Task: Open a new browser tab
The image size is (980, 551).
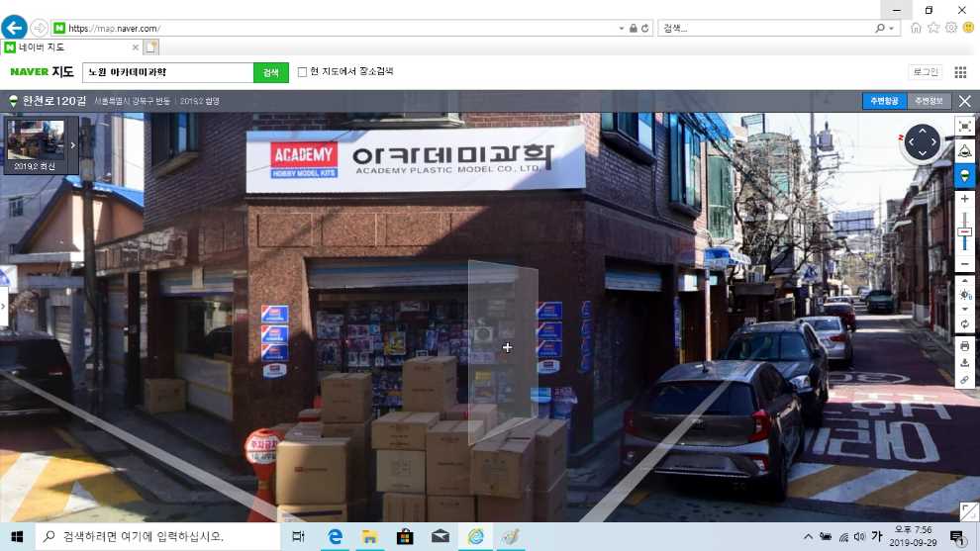Action: click(x=150, y=46)
